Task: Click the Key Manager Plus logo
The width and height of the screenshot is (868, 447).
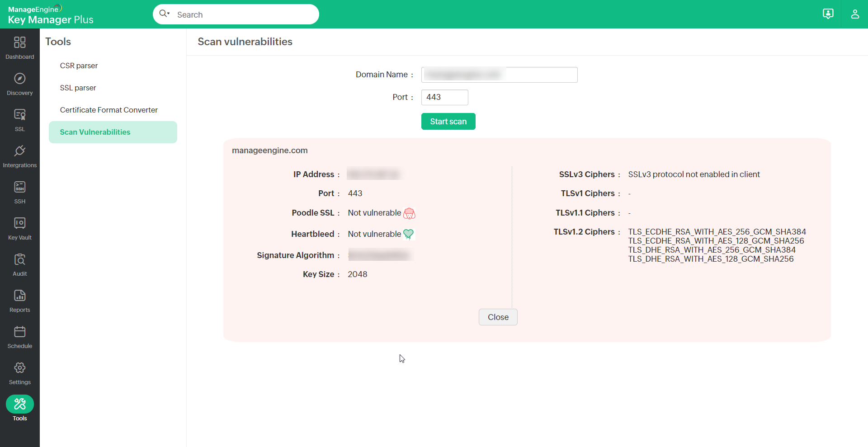Action: pos(51,14)
